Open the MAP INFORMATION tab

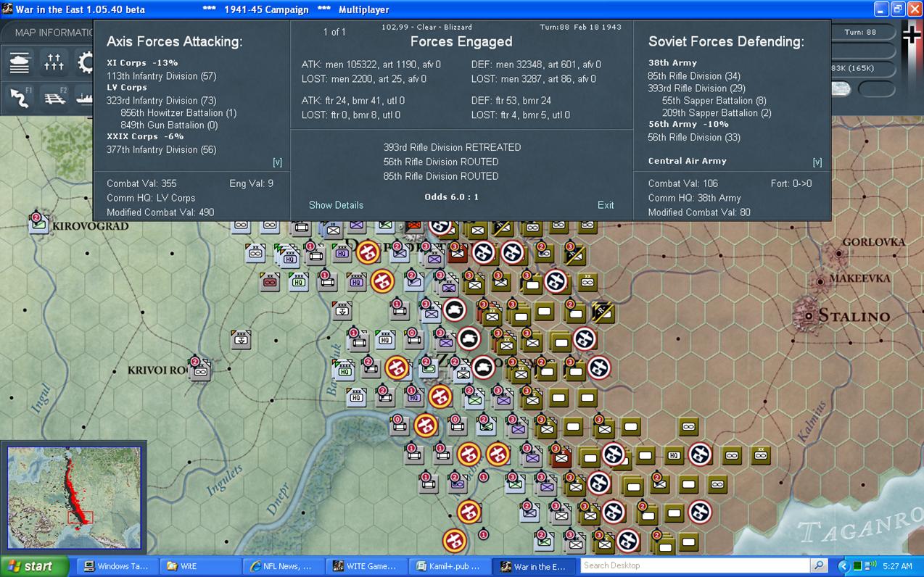click(x=54, y=33)
